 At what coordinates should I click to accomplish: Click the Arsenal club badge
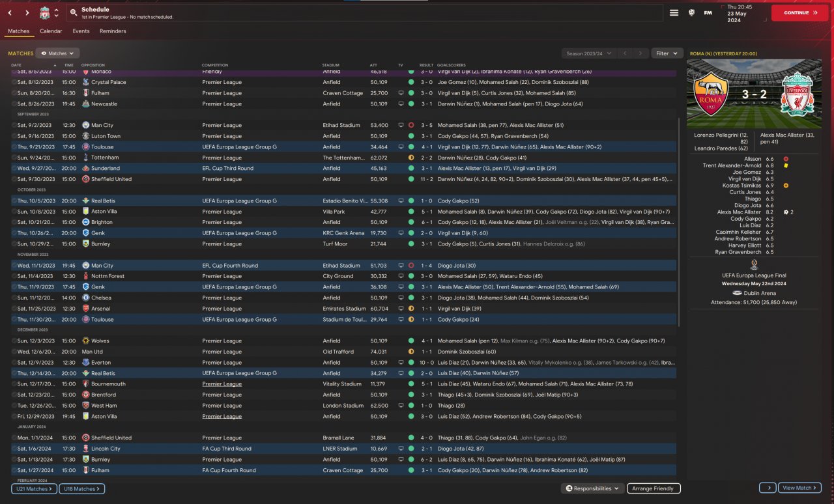[x=86, y=309]
